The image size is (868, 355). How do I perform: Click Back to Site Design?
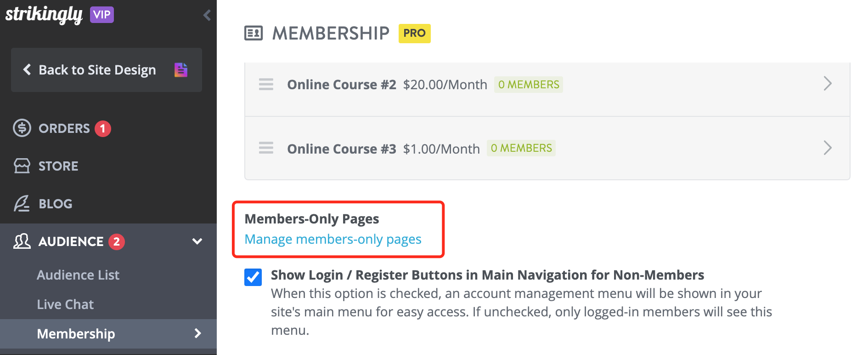(97, 69)
